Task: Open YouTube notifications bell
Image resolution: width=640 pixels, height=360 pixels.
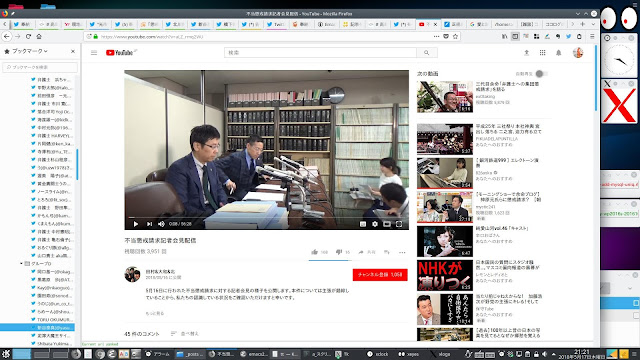Action: pyautogui.click(x=559, y=53)
